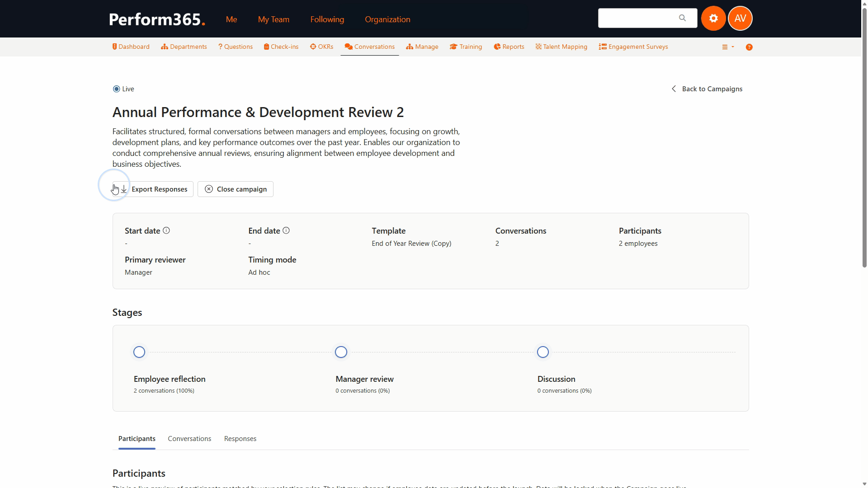Open Talent Mapping

pyautogui.click(x=561, y=47)
